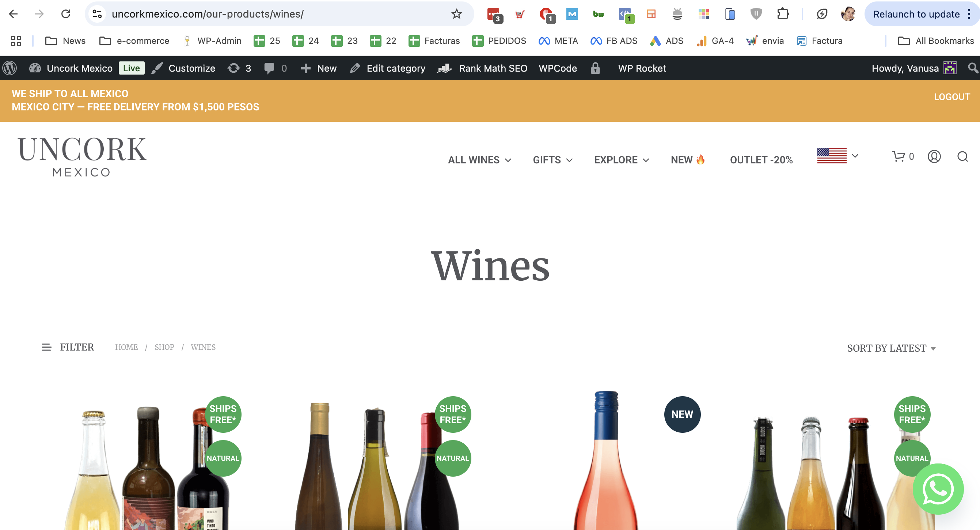Open comments bubble in admin bar
This screenshot has width=980, height=530.
point(276,68)
